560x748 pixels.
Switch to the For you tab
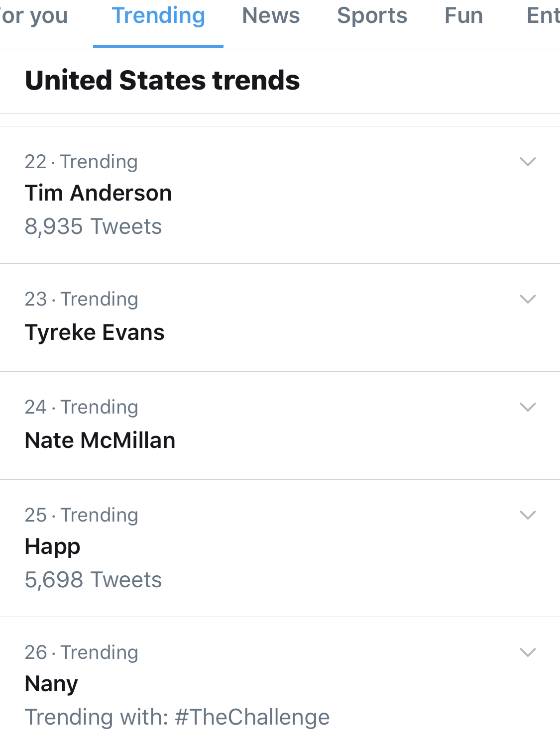[33, 16]
